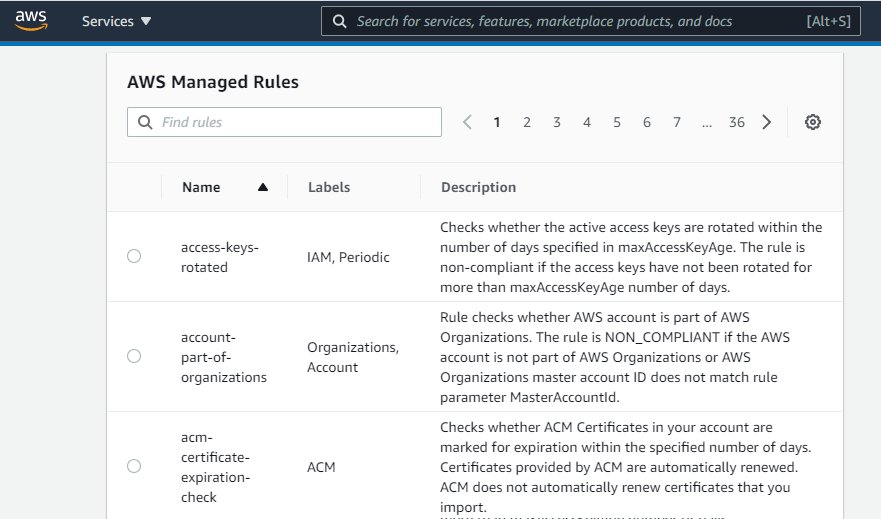Select the account-part-of-organizations radio button

134,356
